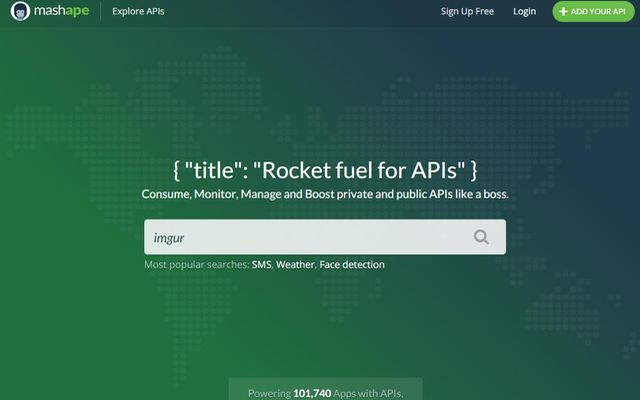Click the Mashape ape logo icon
The width and height of the screenshot is (640, 400).
[20, 11]
